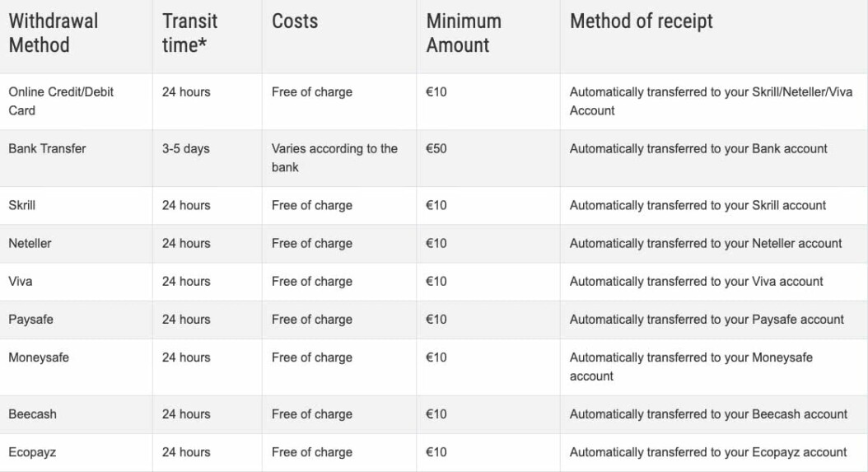Click 'Varies according to the bank' cost
Screen dimensions: 868x472
334,158
